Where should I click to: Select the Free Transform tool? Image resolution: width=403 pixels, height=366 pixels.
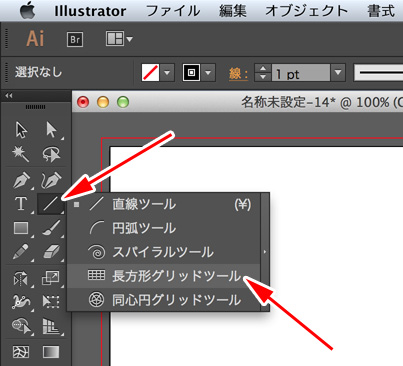tap(51, 302)
